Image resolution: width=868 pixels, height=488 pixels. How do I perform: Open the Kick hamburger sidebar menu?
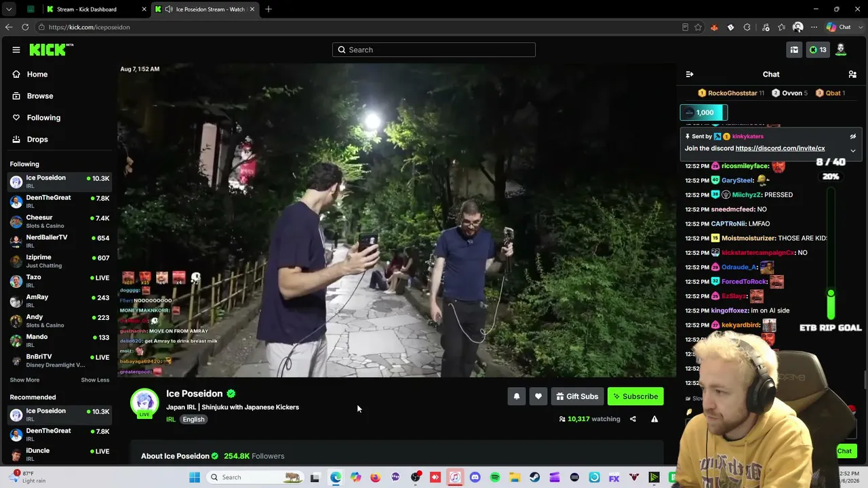pyautogui.click(x=16, y=49)
